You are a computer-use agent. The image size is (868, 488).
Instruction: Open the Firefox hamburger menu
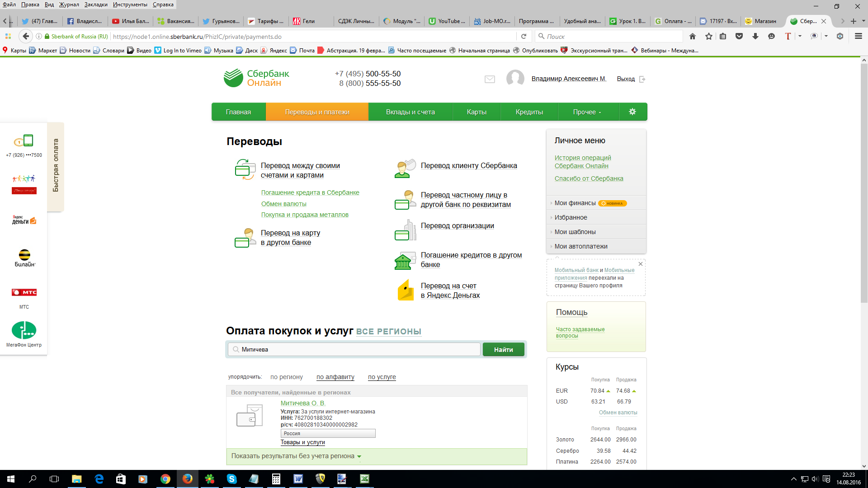click(858, 37)
